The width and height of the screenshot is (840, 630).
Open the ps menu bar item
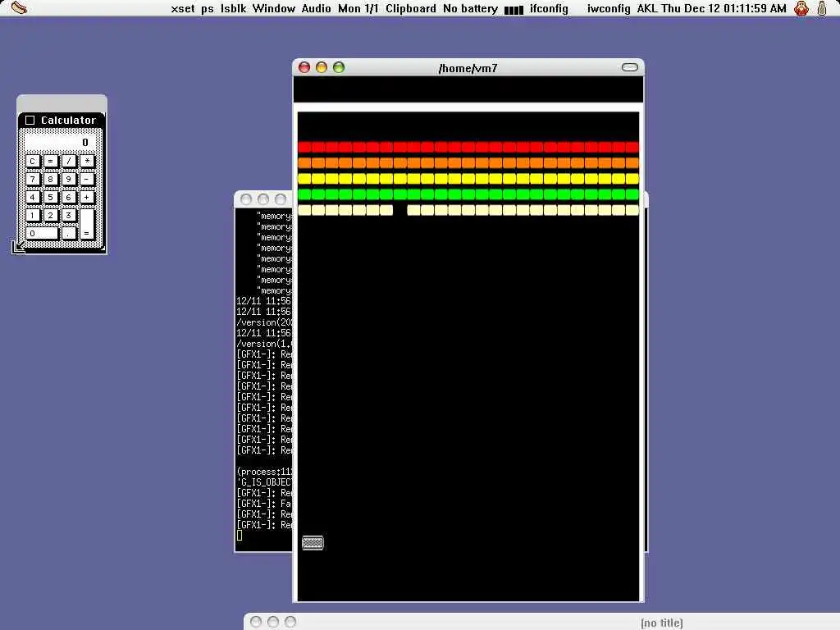[x=208, y=8]
